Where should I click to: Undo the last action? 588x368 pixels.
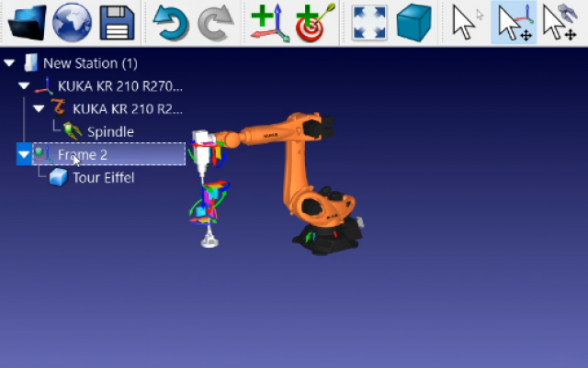click(x=171, y=23)
